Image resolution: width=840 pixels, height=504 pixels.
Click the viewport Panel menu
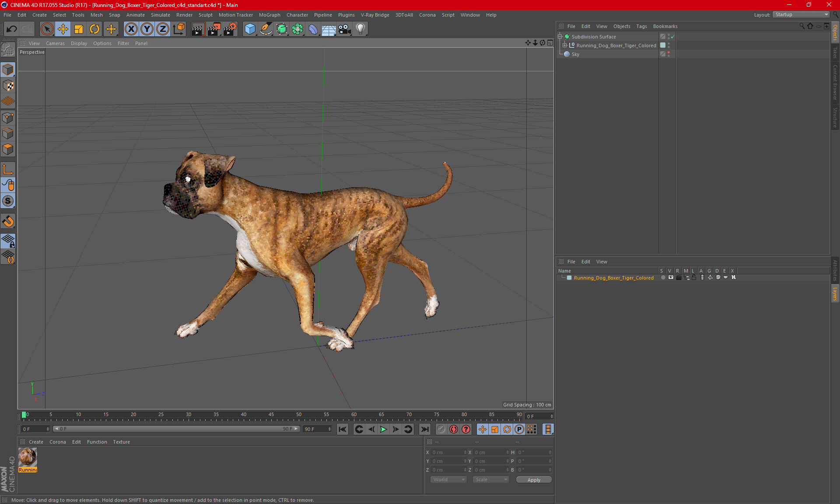141,43
